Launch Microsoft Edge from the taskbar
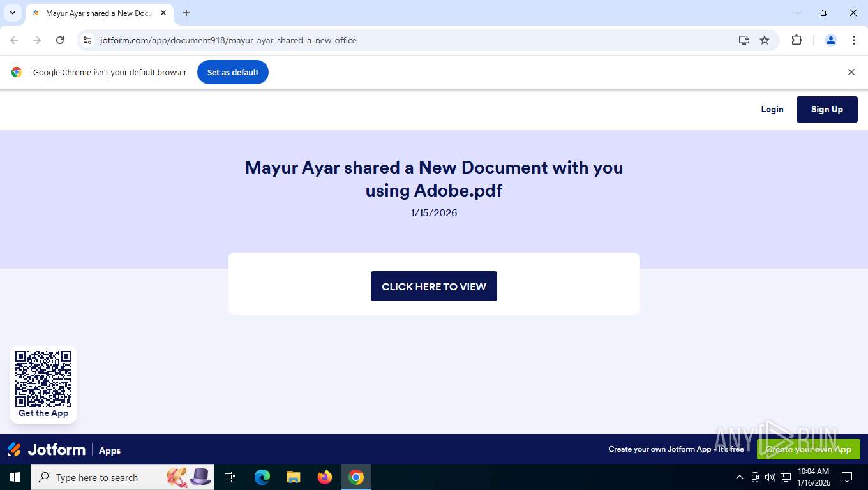Viewport: 868px width, 490px height. click(x=262, y=477)
